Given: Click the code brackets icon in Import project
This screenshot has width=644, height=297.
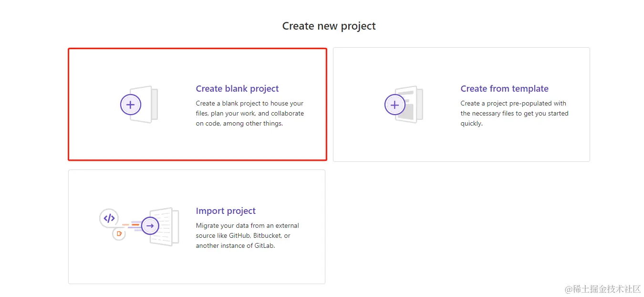Looking at the screenshot, I should (x=109, y=218).
